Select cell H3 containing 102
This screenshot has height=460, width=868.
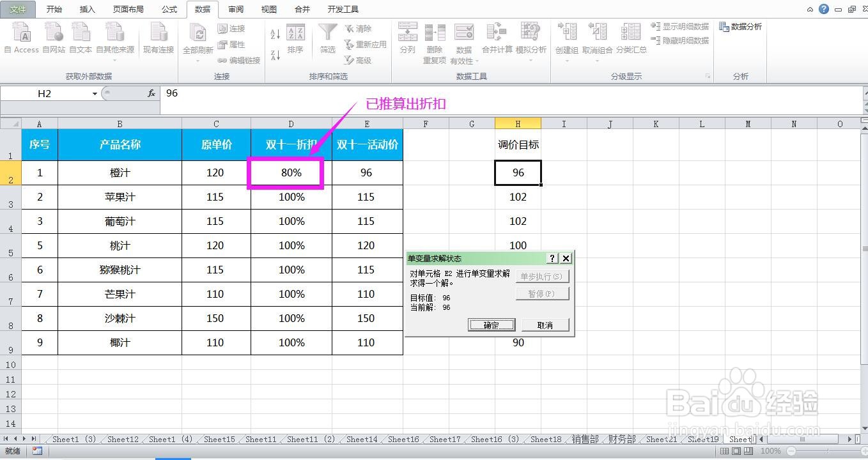tap(518, 197)
